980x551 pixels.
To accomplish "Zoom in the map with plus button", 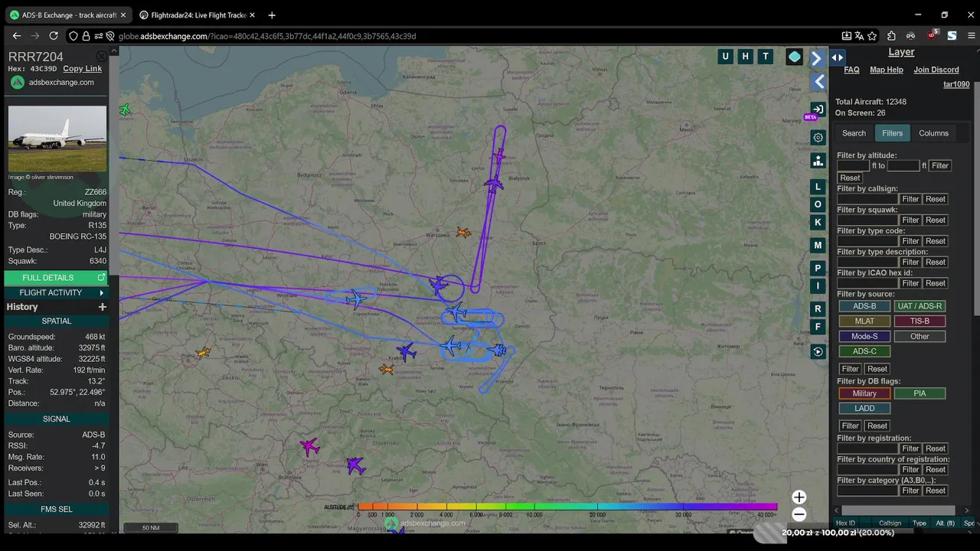I will [x=799, y=497].
